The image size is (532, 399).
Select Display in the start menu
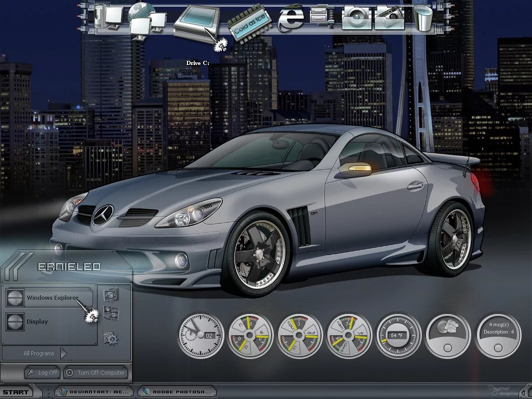pos(37,322)
